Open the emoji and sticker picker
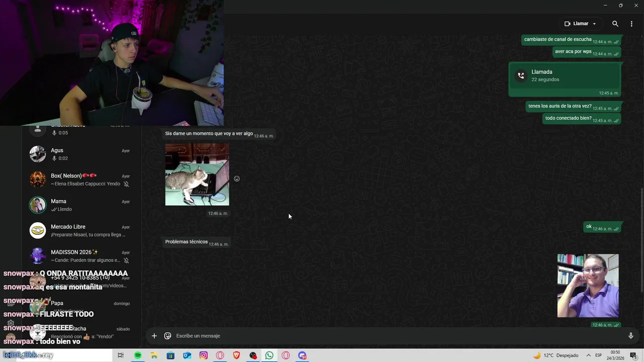644x362 pixels. 168,336
